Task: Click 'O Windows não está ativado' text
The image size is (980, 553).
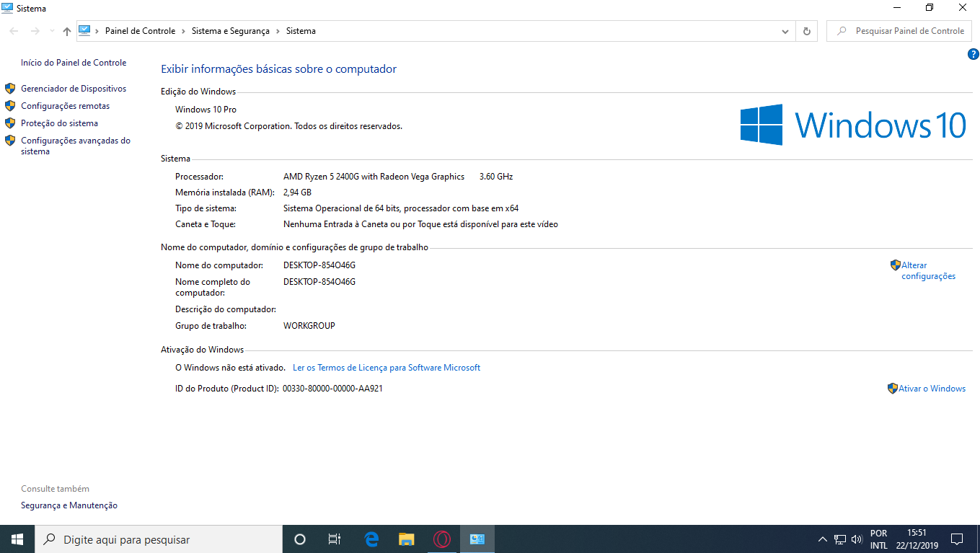Action: click(x=230, y=368)
